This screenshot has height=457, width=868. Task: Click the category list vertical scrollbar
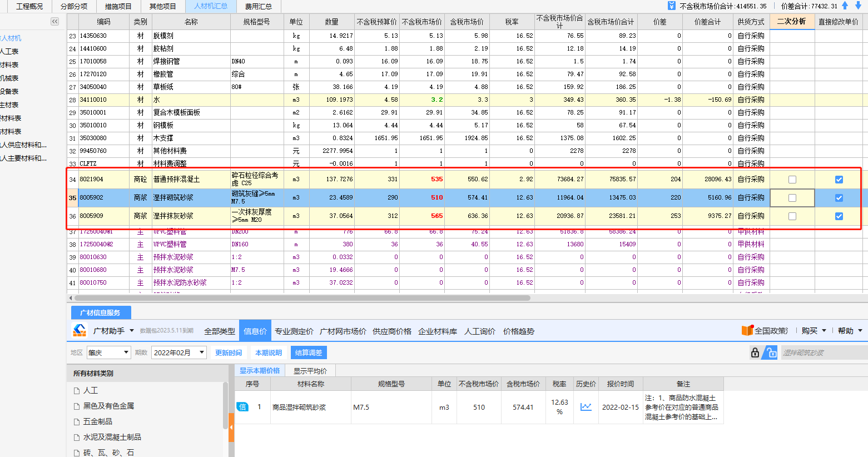pos(225,406)
